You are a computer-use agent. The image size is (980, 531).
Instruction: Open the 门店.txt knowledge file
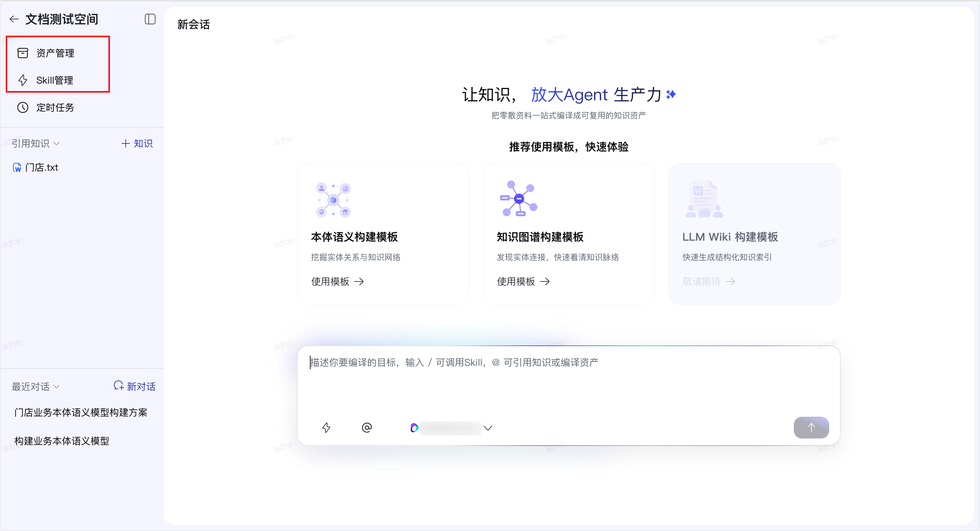coord(35,168)
